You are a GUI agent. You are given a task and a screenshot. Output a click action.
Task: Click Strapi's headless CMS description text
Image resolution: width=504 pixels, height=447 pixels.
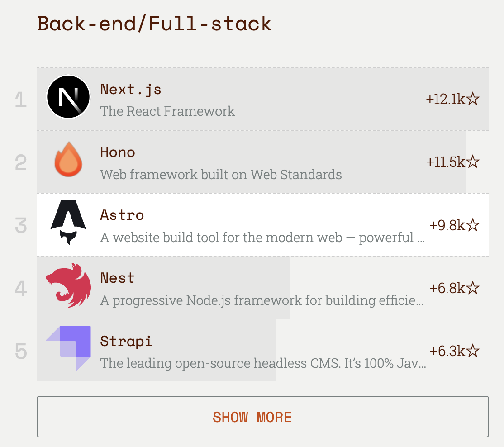pos(263,363)
